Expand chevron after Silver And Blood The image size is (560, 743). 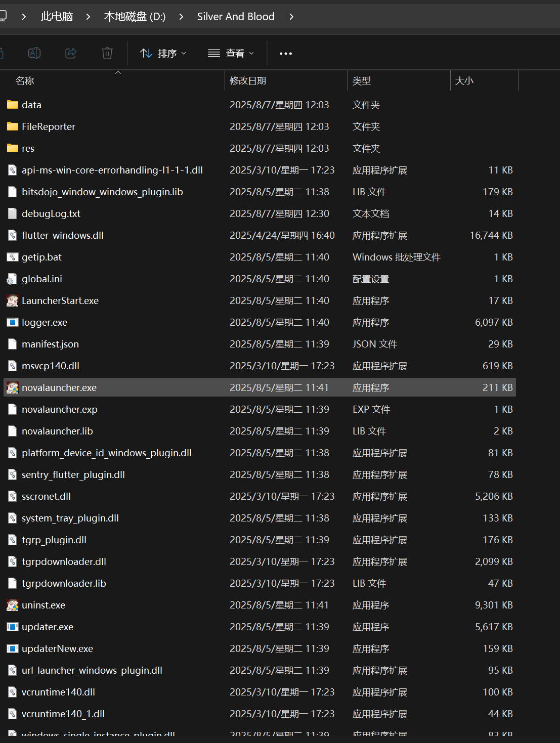tap(291, 17)
